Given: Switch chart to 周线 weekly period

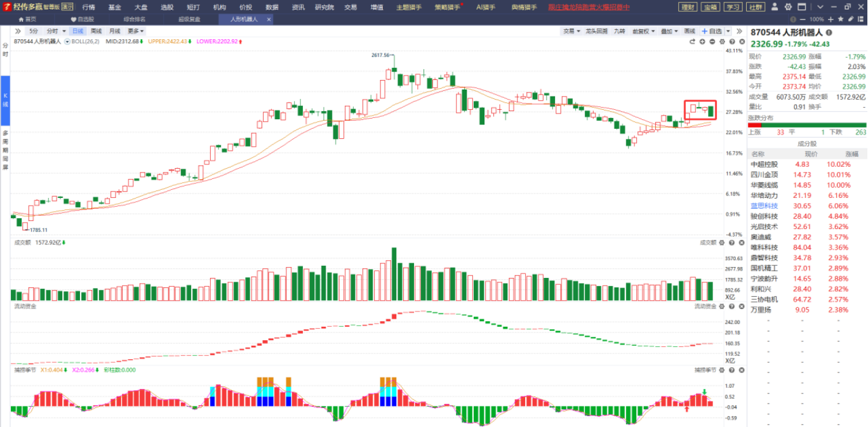Looking at the screenshot, I should click(96, 31).
